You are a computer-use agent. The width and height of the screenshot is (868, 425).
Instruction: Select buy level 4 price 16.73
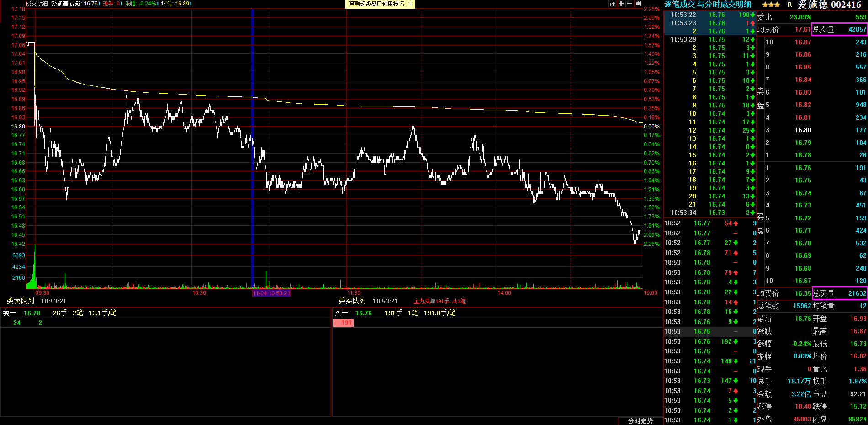[803, 205]
